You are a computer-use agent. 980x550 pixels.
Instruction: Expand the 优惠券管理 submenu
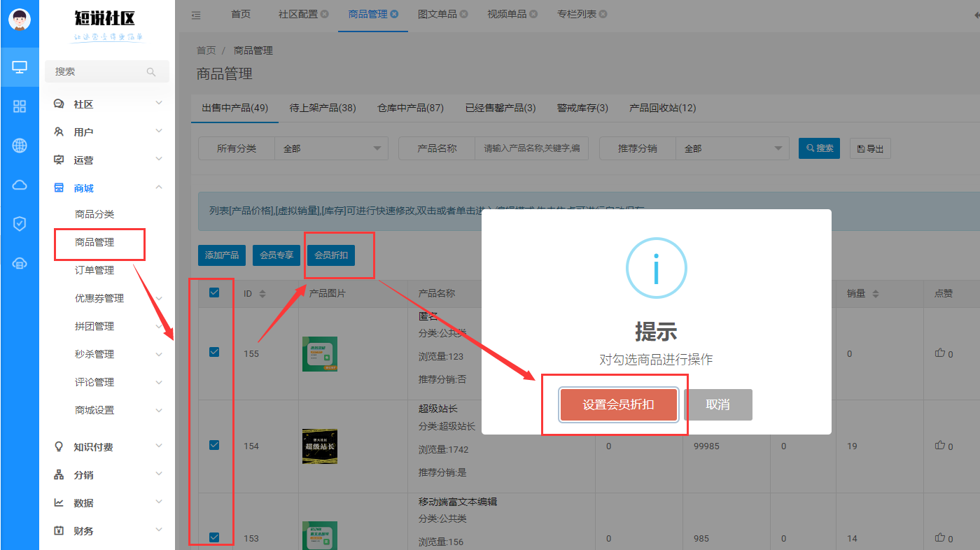pyautogui.click(x=108, y=298)
